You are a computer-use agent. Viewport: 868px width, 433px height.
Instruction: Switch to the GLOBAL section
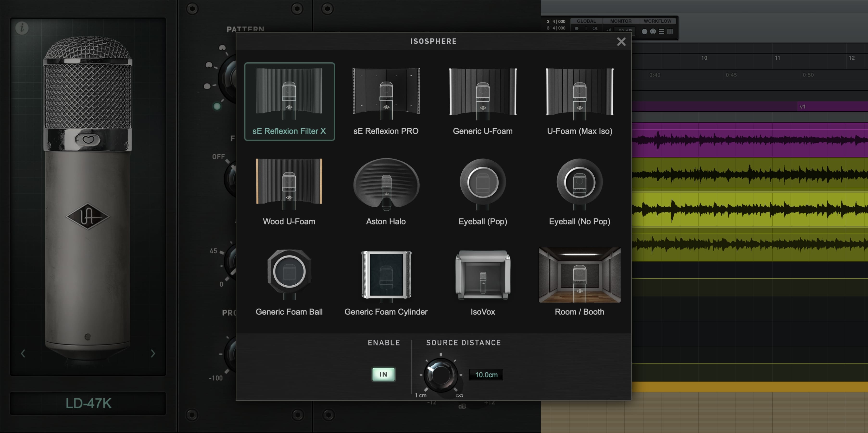(x=586, y=21)
